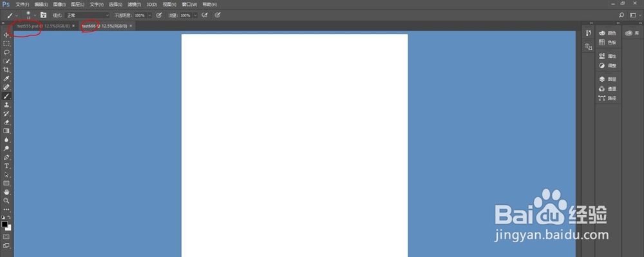This screenshot has height=257, width=644.
Task: Toggle pressure for opacity
Action: tap(159, 15)
